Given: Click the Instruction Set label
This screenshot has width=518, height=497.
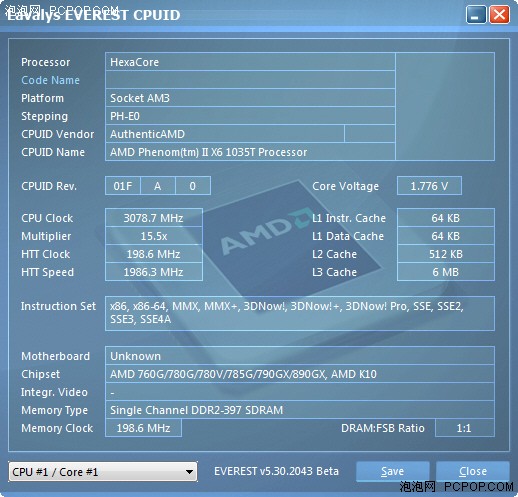Looking at the screenshot, I should pyautogui.click(x=58, y=306).
